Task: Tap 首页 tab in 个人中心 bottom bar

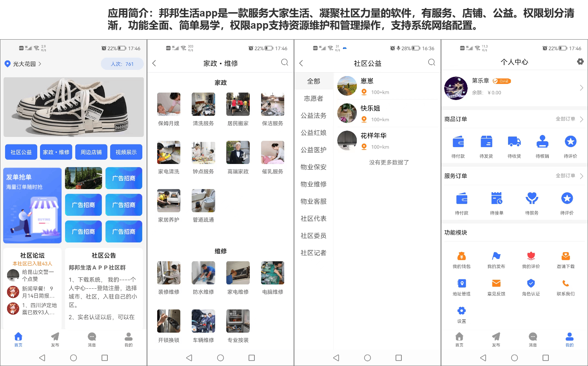Action: pos(459,339)
